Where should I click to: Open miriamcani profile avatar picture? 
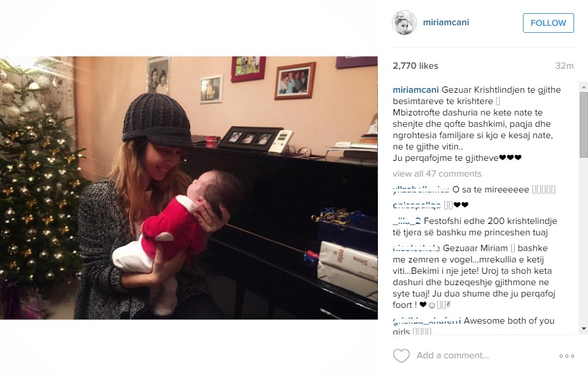404,23
